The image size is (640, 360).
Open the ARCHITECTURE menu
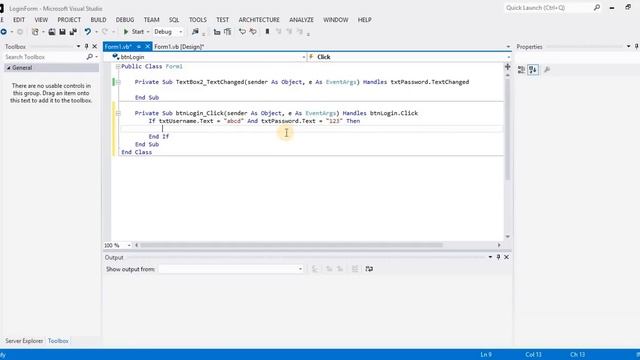click(259, 20)
